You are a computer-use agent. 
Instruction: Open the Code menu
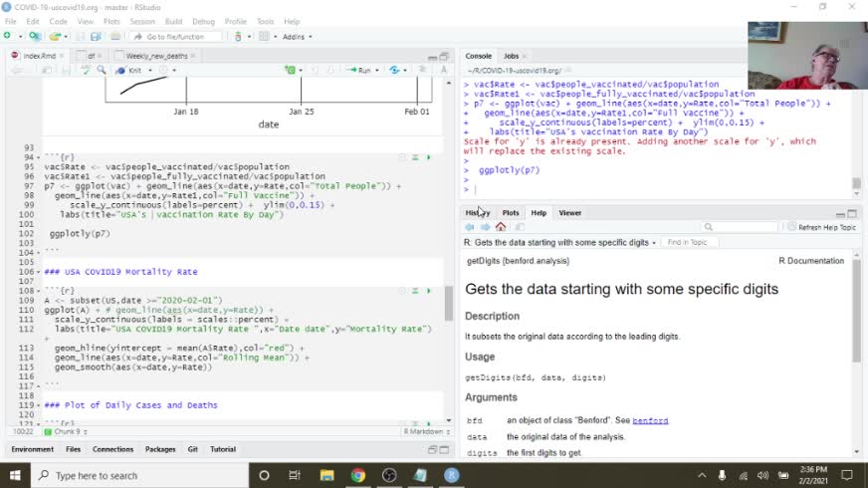(58, 22)
